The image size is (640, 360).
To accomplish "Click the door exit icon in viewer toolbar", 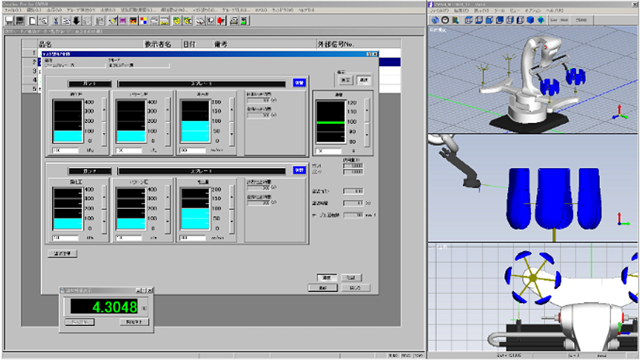I will point(455,20).
